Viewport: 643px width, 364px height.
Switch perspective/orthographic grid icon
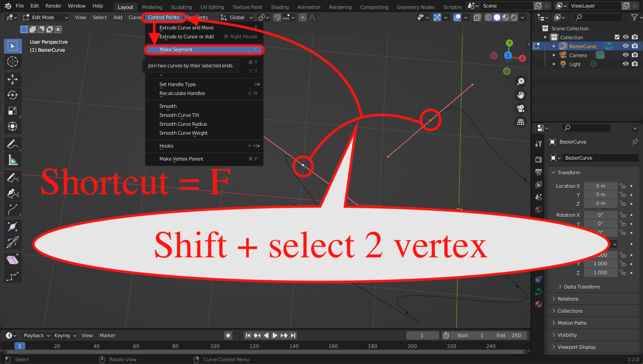coord(520,122)
